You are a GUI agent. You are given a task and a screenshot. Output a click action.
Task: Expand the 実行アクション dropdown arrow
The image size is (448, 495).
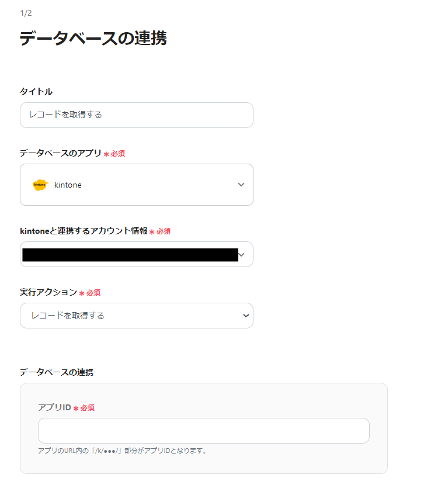[x=245, y=316]
